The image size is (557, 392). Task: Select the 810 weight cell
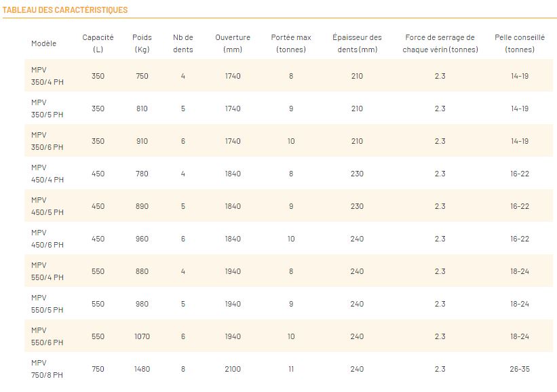pos(142,109)
